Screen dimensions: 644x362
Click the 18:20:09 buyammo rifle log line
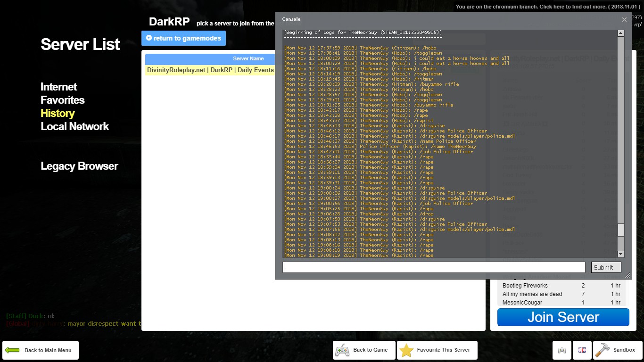point(371,84)
